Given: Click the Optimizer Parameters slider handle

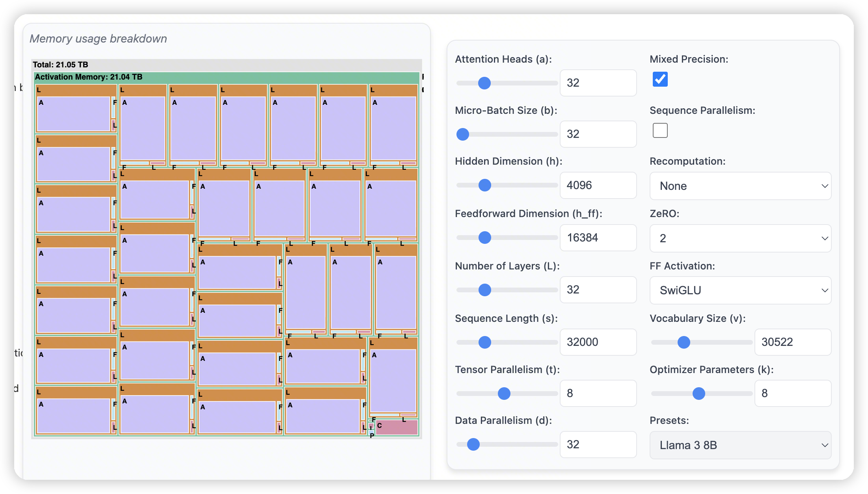Looking at the screenshot, I should (x=698, y=394).
